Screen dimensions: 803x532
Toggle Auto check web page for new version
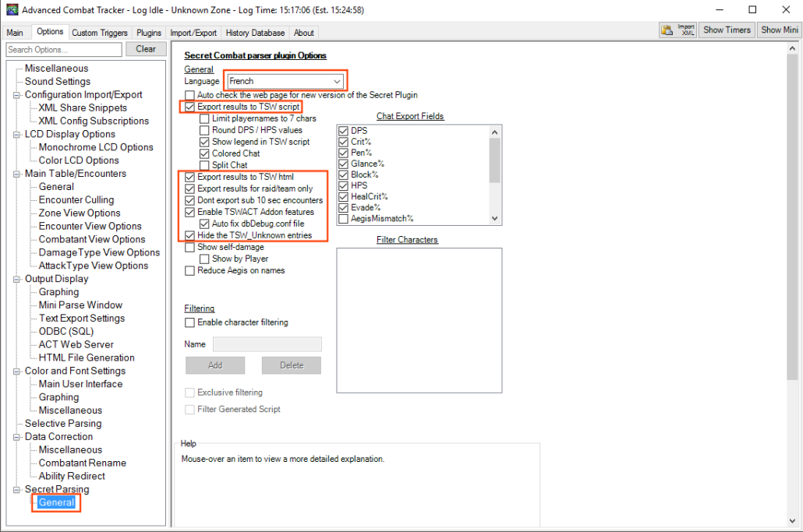coord(189,95)
